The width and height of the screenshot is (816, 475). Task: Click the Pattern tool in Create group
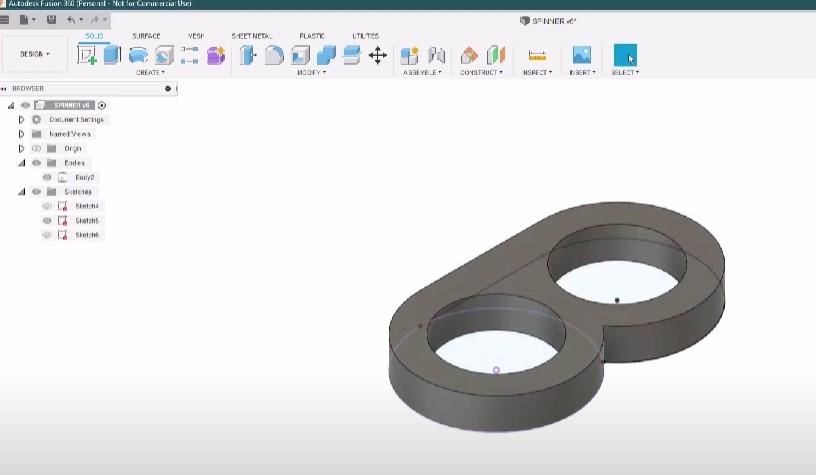[x=189, y=55]
